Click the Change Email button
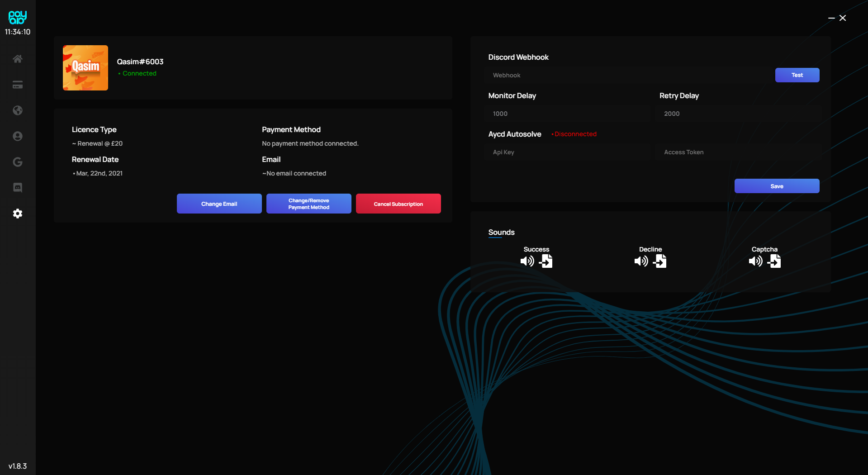The height and width of the screenshot is (475, 868). coord(219,204)
